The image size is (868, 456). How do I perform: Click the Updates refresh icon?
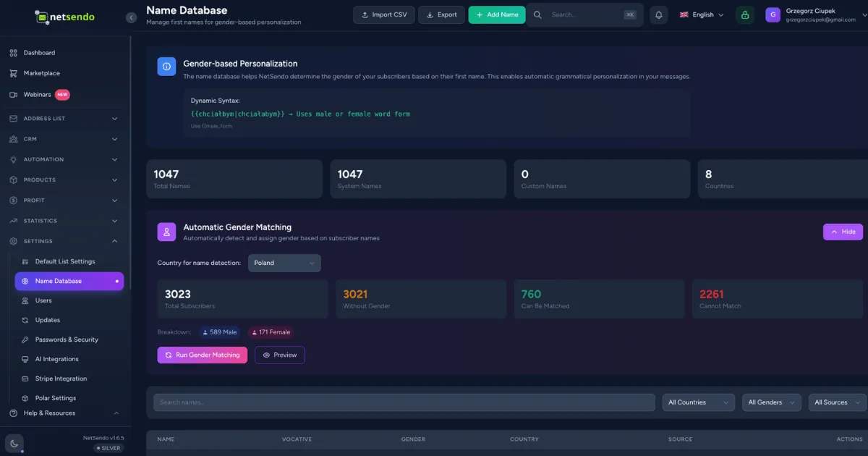click(25, 320)
